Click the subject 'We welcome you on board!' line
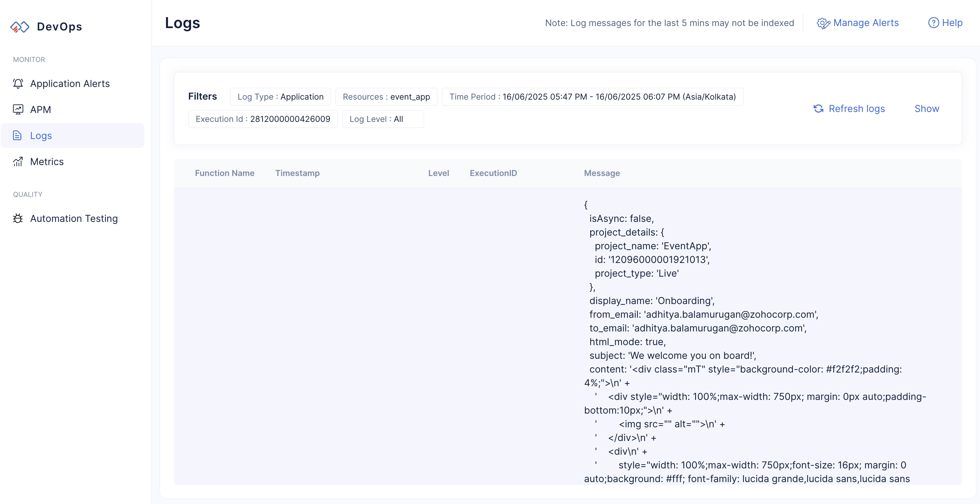Screen dimensions: 980x504 tap(673, 355)
